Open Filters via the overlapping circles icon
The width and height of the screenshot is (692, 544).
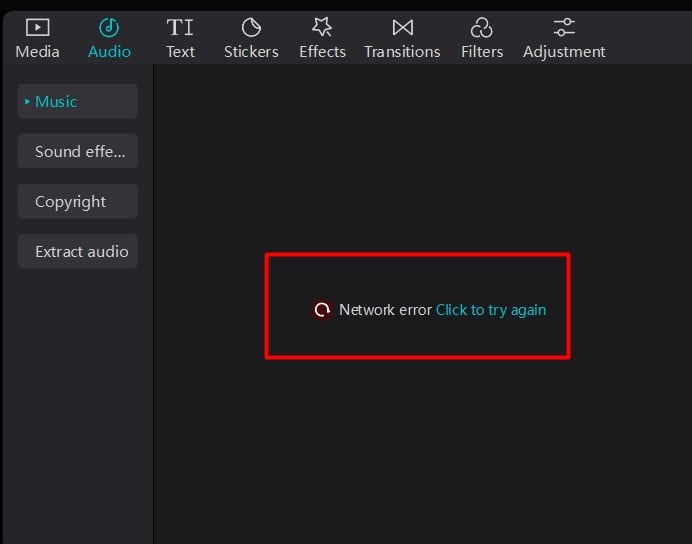[x=482, y=27]
